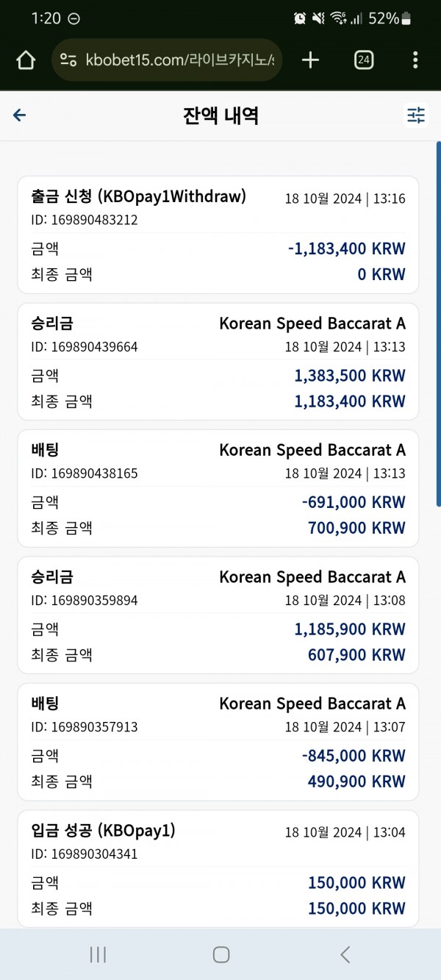
Task: Click the kbobet15.com address bar
Action: (x=167, y=60)
